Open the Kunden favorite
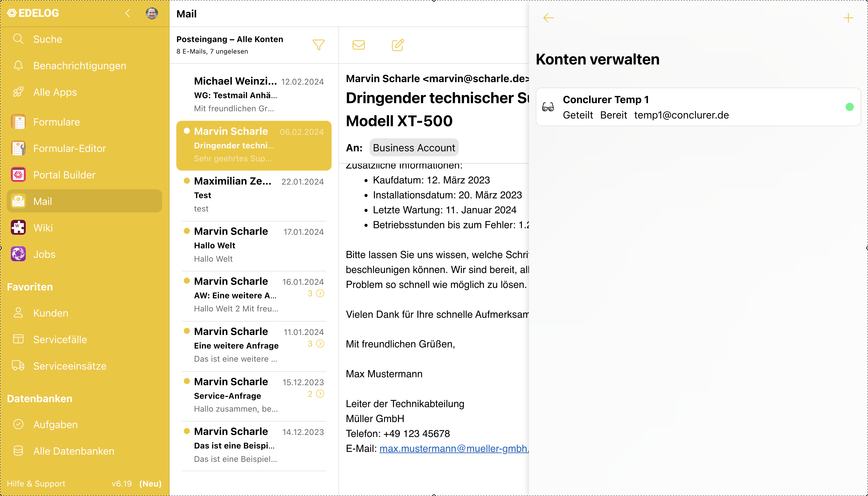This screenshot has height=496, width=868. (84, 313)
